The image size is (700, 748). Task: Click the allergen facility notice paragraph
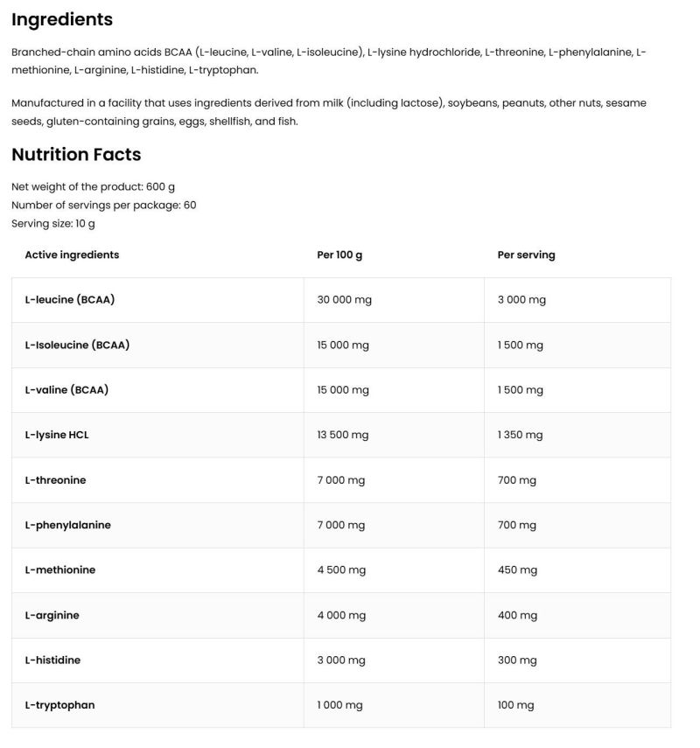(328, 112)
